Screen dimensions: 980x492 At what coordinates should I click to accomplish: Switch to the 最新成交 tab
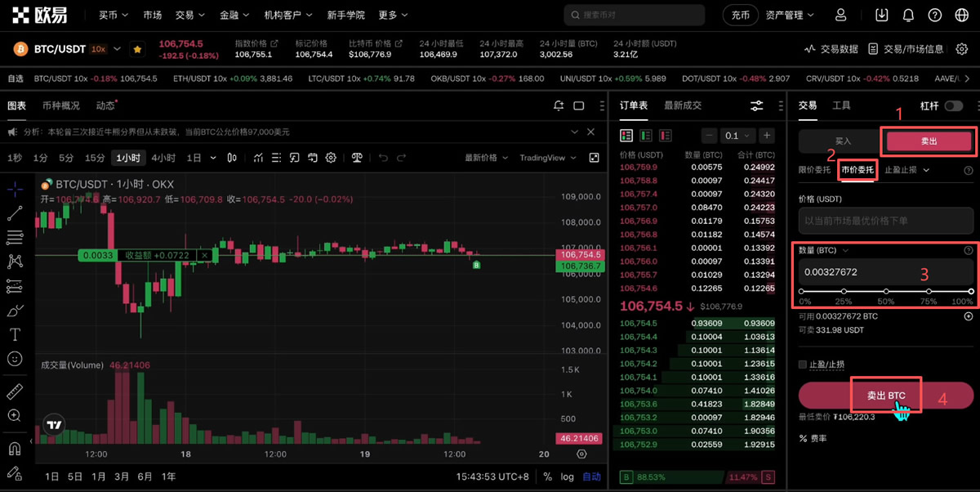click(x=683, y=105)
